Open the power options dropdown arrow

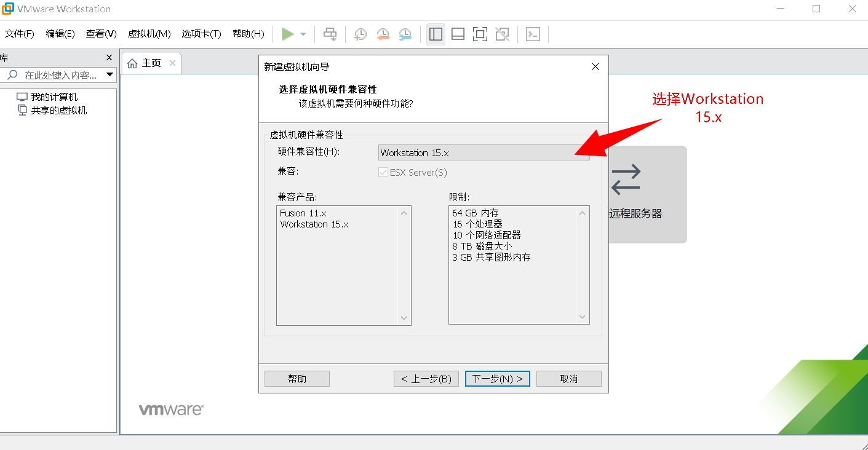tap(303, 34)
